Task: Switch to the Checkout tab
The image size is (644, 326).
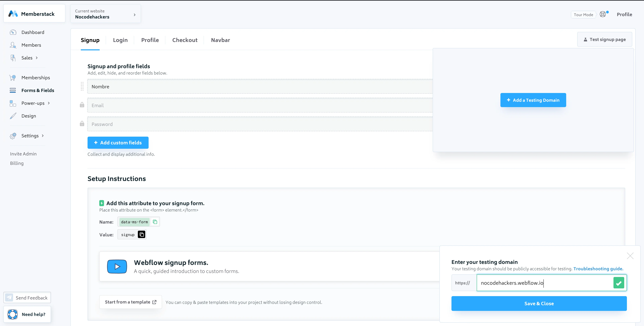Action: pos(185,40)
